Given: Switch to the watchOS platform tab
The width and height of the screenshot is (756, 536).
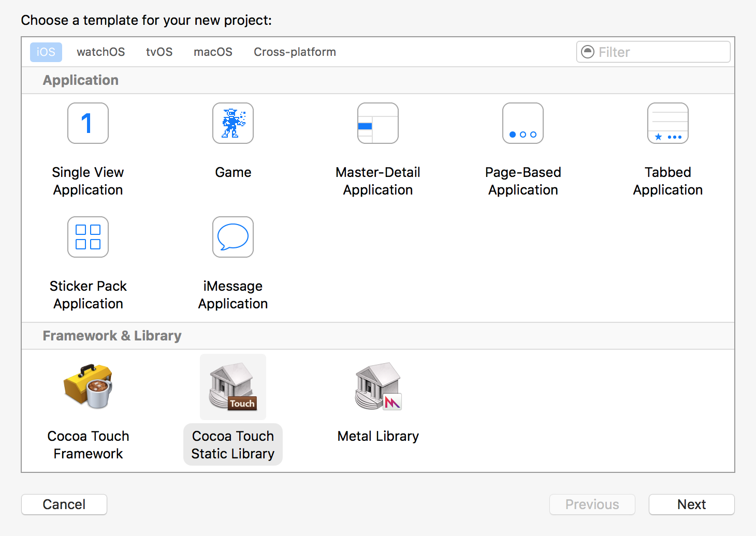Looking at the screenshot, I should point(101,52).
